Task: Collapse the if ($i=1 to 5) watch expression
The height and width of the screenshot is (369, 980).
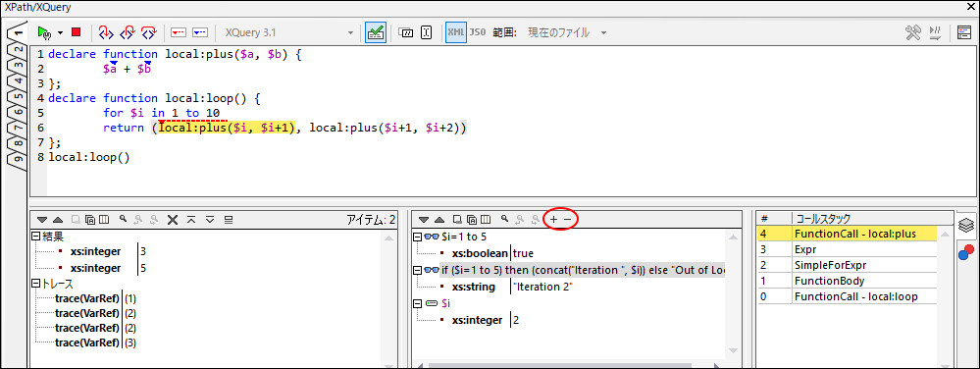Action: tap(418, 270)
